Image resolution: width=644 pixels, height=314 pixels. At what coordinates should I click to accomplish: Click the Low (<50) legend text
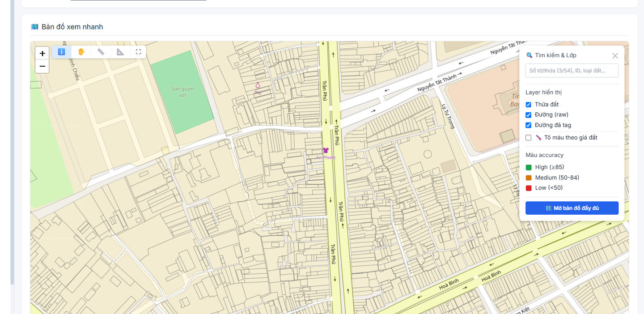549,188
